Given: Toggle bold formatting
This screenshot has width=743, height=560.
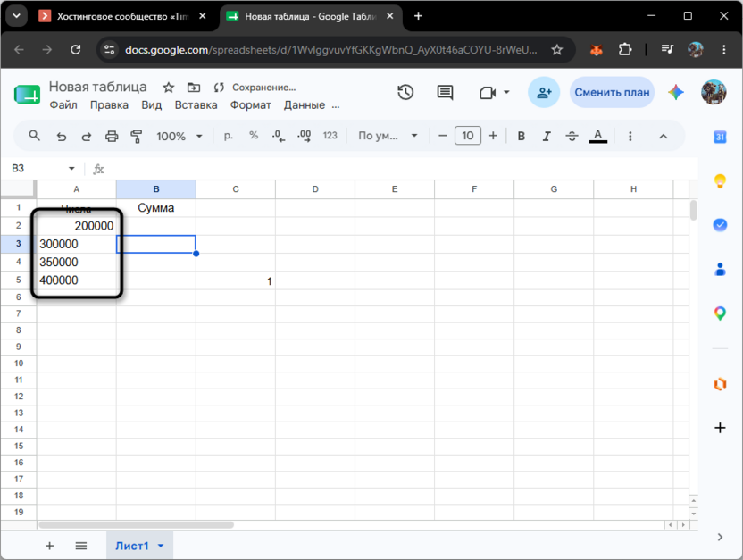Looking at the screenshot, I should (x=522, y=136).
